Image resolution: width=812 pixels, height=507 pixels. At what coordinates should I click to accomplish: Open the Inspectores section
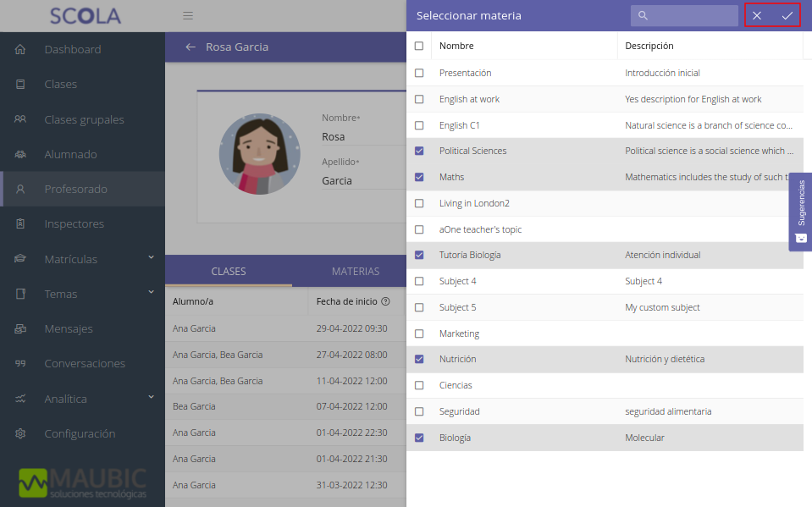(74, 224)
